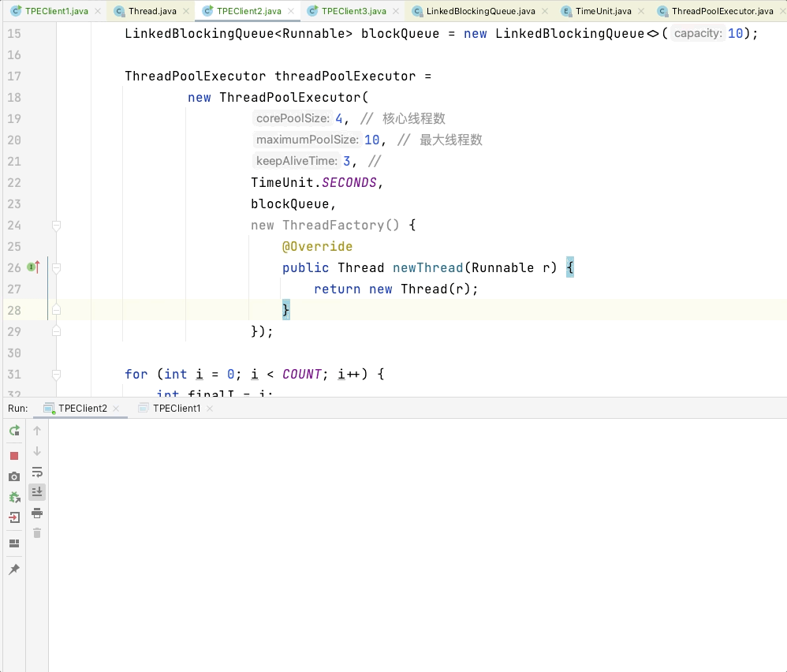Viewport: 787px width, 672px height.
Task: Clear console with the trash icon
Action: pos(37,533)
